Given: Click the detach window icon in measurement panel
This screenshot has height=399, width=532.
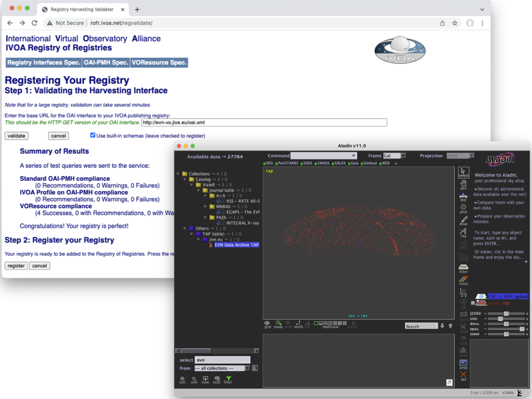Looking at the screenshot, I should [x=449, y=382].
